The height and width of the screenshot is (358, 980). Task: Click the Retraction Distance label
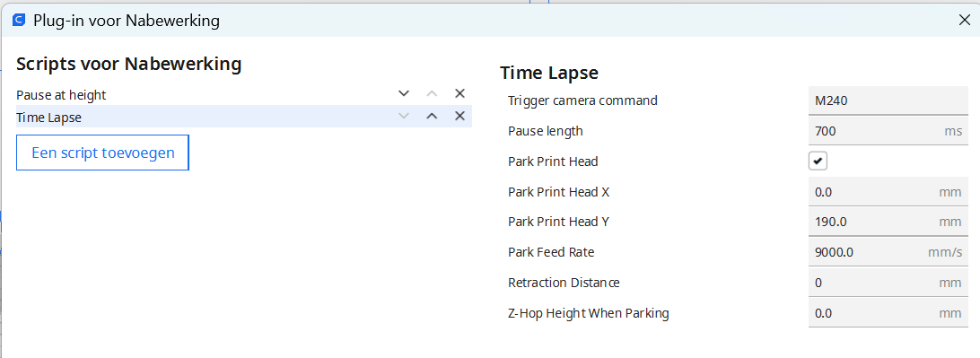coord(564,283)
